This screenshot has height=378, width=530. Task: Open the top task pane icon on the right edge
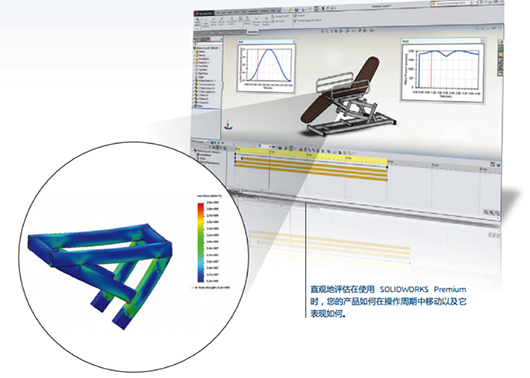tap(501, 42)
